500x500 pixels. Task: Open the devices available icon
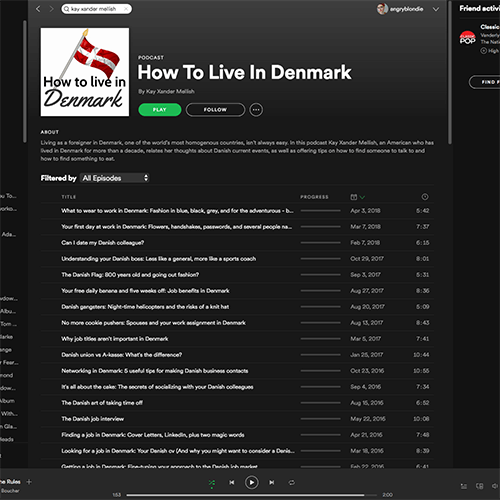tap(480, 486)
